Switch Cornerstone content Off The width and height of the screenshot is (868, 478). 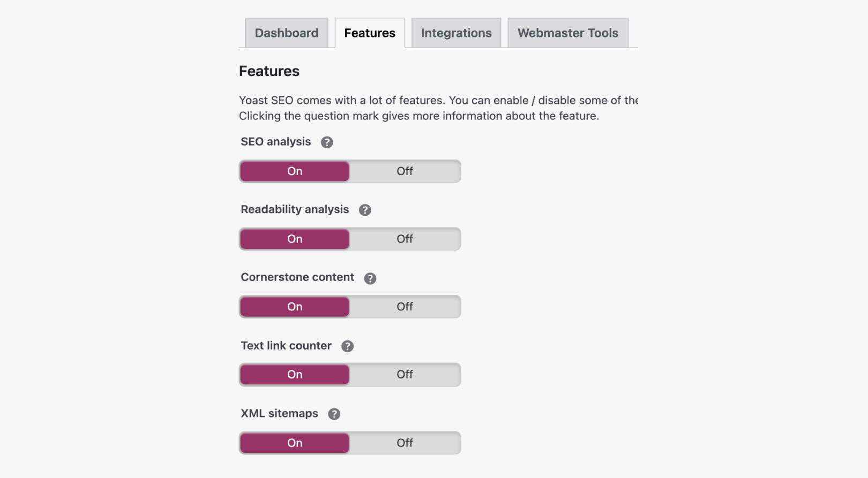tap(405, 307)
